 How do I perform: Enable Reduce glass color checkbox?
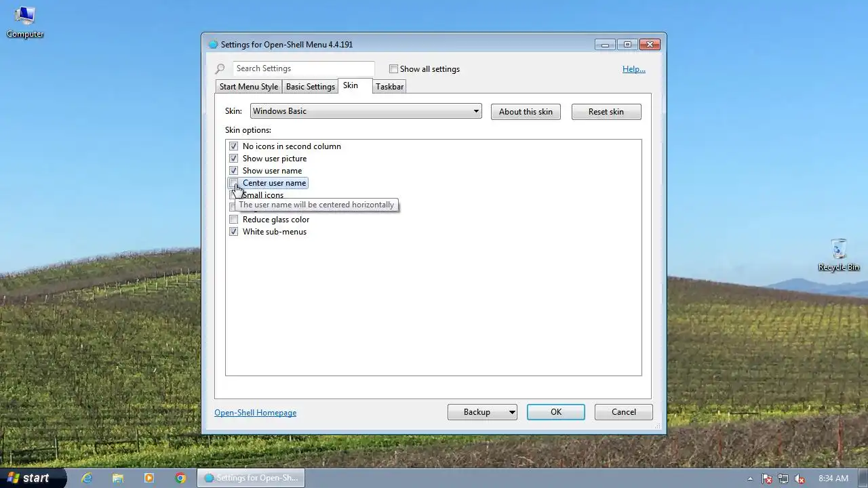point(233,220)
